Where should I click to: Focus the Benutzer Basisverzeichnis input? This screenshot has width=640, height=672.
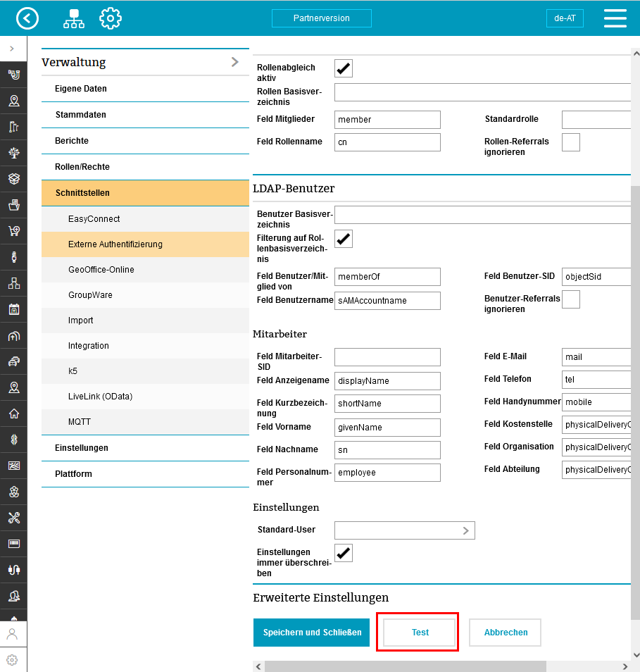click(483, 215)
